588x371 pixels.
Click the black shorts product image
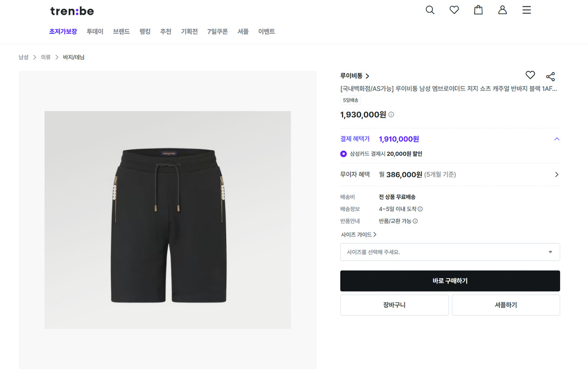click(x=168, y=220)
